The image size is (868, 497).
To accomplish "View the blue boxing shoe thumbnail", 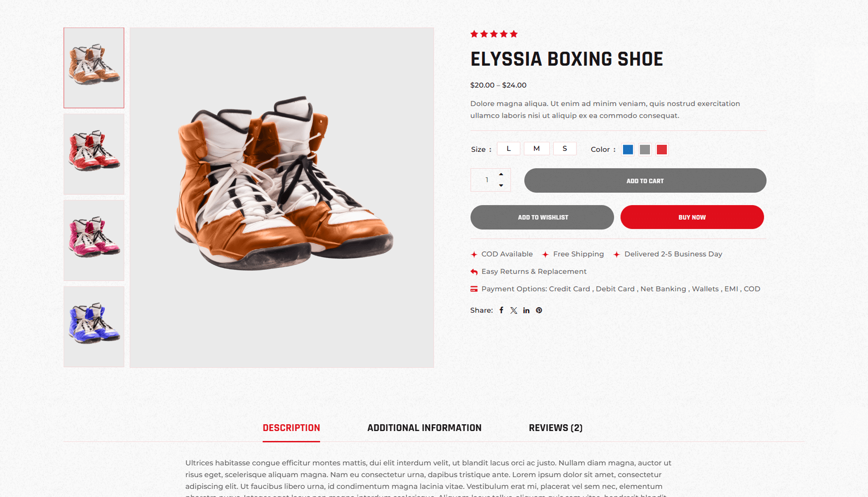I will tap(94, 326).
